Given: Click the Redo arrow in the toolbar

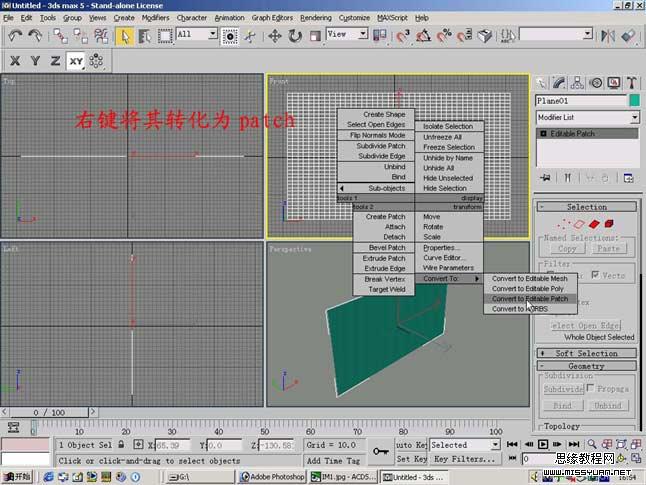Looking at the screenshot, I should pos(35,36).
